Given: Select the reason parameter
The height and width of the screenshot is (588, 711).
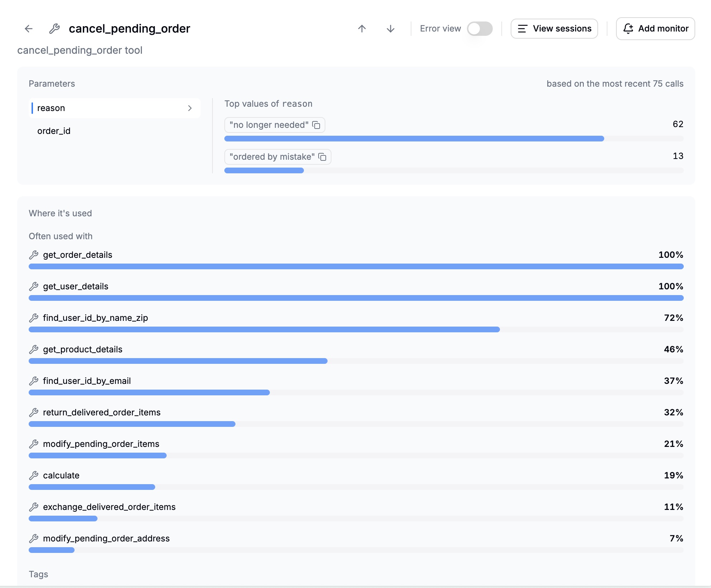Looking at the screenshot, I should click(x=115, y=108).
